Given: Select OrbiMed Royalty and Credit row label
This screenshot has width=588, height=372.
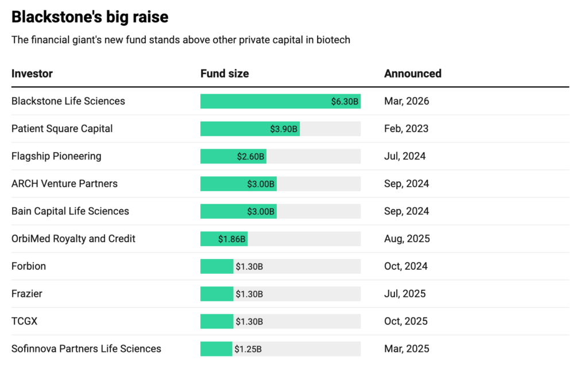Looking at the screenshot, I should click(73, 239).
